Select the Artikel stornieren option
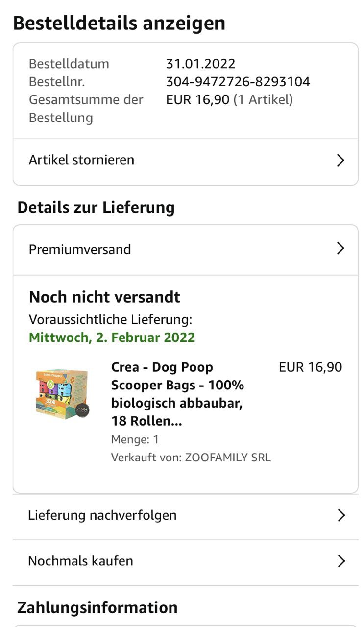This screenshot has height=627, width=364. (x=82, y=160)
